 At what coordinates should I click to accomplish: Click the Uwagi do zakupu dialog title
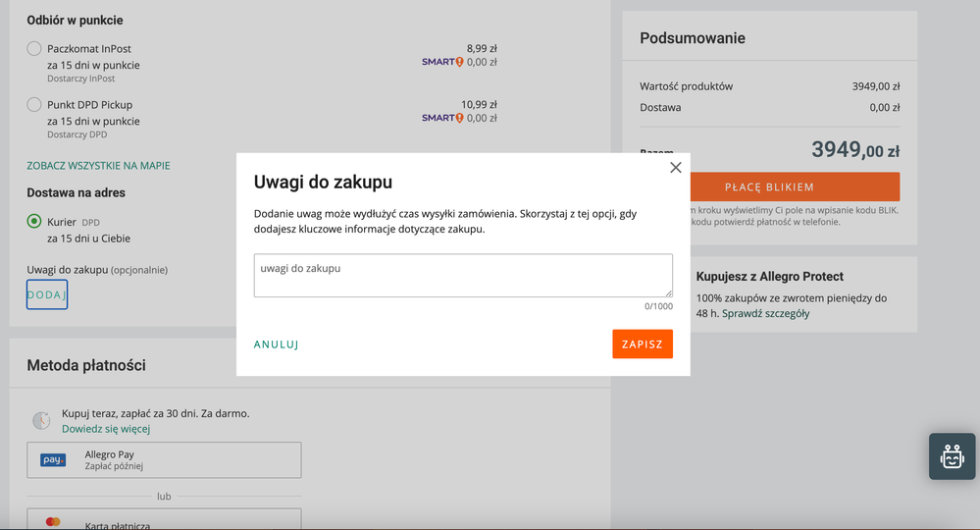[323, 182]
